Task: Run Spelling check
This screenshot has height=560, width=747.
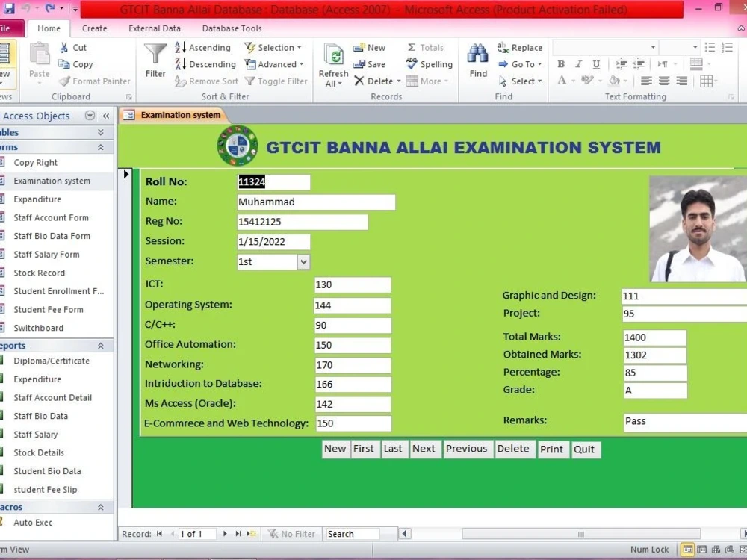Action: point(430,63)
